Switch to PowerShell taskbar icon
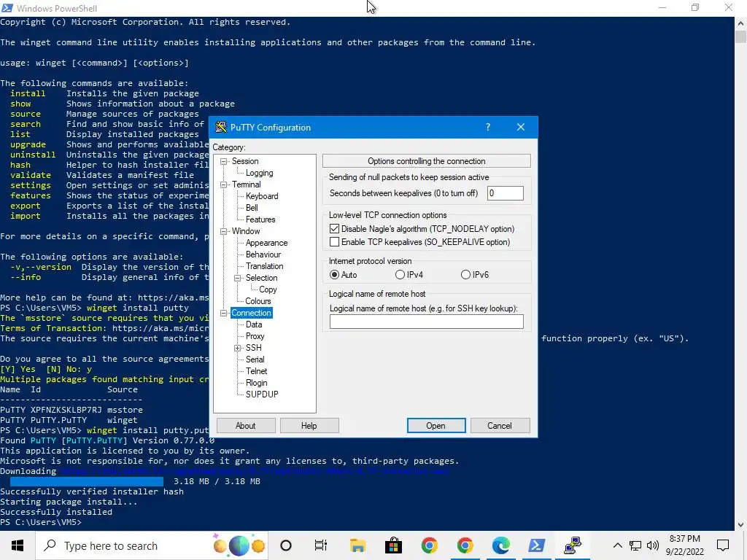Screen dimensions: 747x560 point(537,545)
